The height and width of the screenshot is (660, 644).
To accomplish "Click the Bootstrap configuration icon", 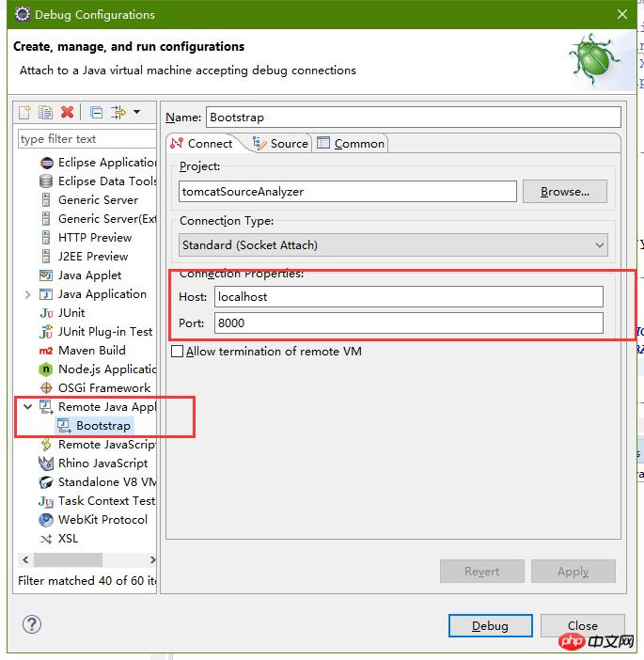I will coord(64,426).
